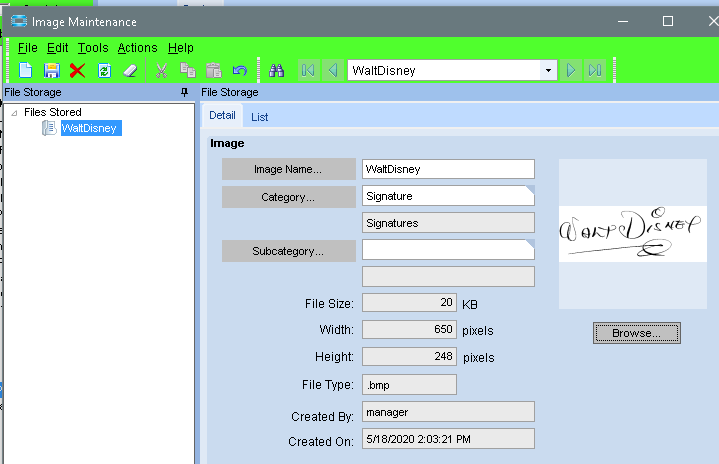Click the Cut scissors icon
This screenshot has width=719, height=464.
pos(161,71)
